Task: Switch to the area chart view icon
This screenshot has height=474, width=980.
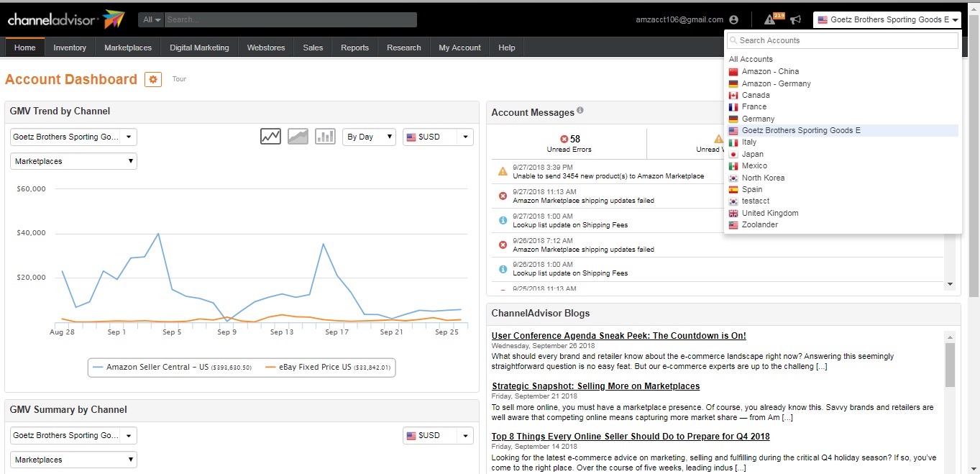Action: (x=298, y=137)
